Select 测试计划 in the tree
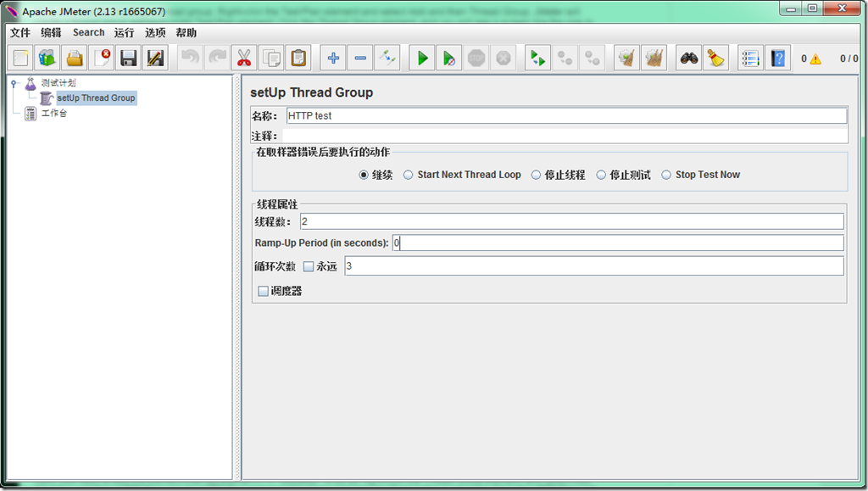Screen dimensions: 868x491 (58, 83)
